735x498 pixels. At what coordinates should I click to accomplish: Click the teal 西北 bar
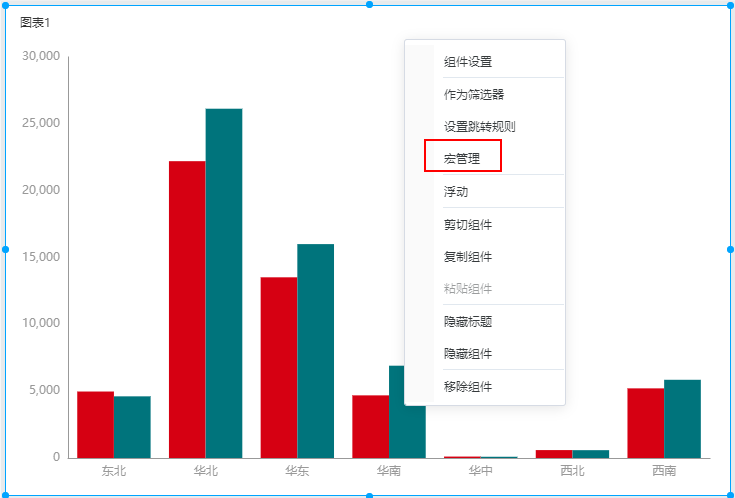591,454
